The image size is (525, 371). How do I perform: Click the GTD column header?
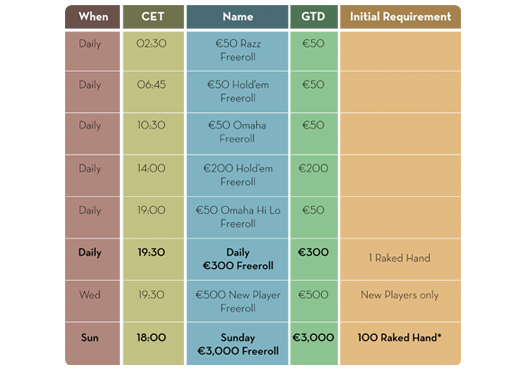point(314,17)
